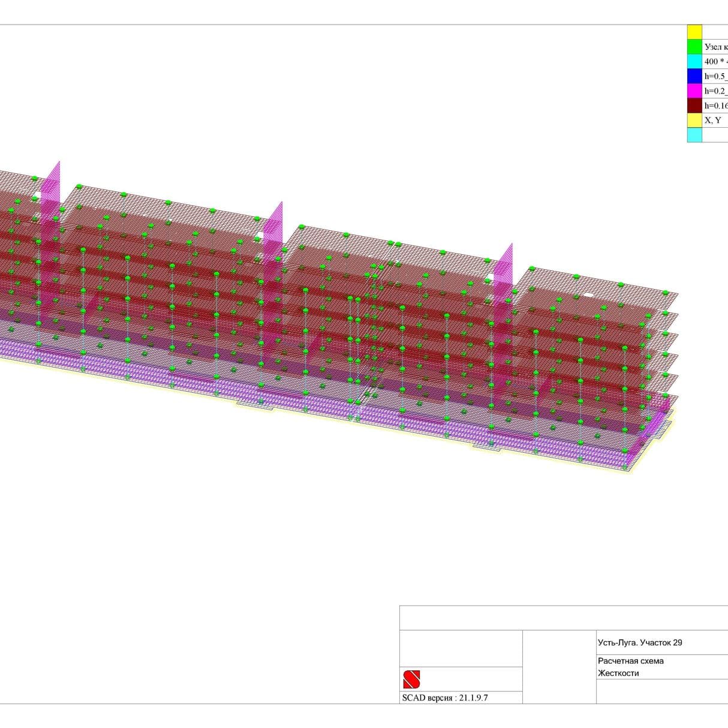Select the 400 * legend entry text
This screenshot has height=728, width=728.
[x=715, y=61]
